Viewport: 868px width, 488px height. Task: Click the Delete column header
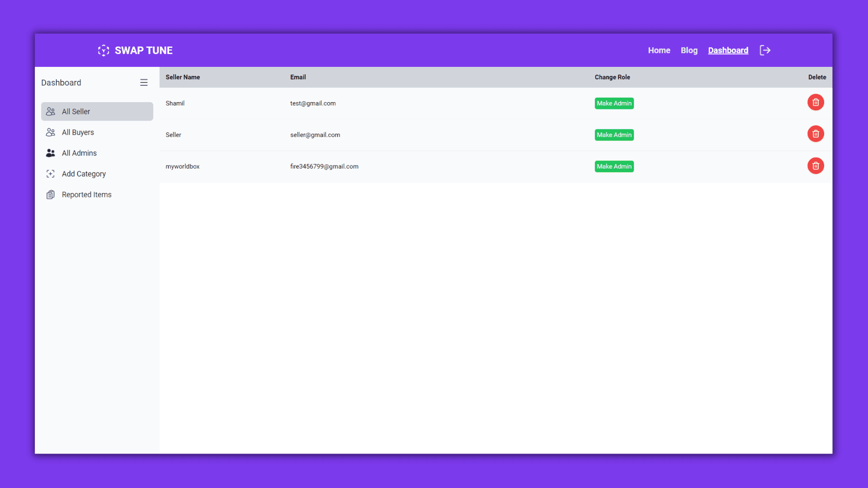(x=817, y=77)
